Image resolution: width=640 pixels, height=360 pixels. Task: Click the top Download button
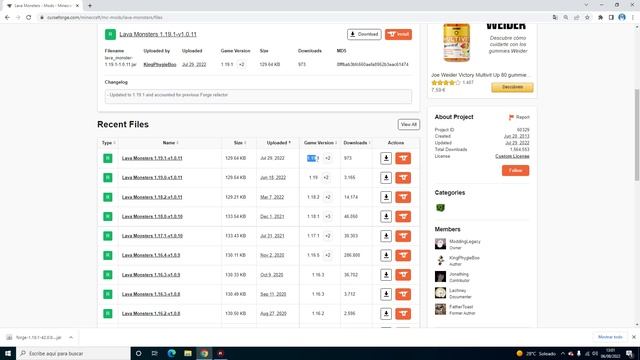(364, 34)
